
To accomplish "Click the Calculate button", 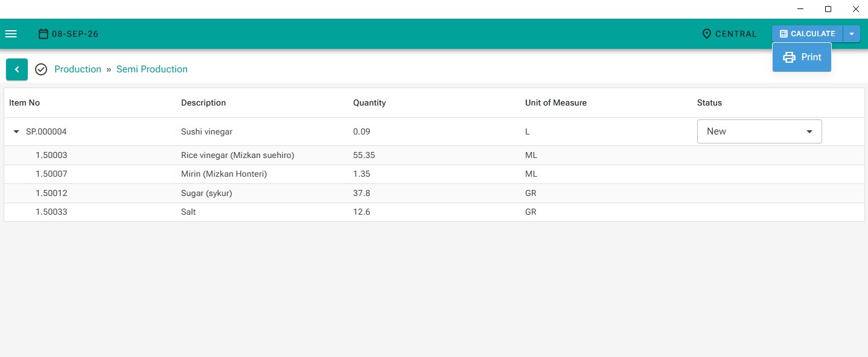I will pos(808,34).
